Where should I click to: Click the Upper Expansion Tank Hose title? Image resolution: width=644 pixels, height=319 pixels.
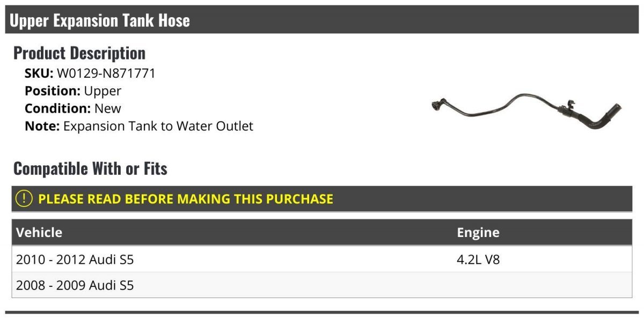tap(100, 20)
